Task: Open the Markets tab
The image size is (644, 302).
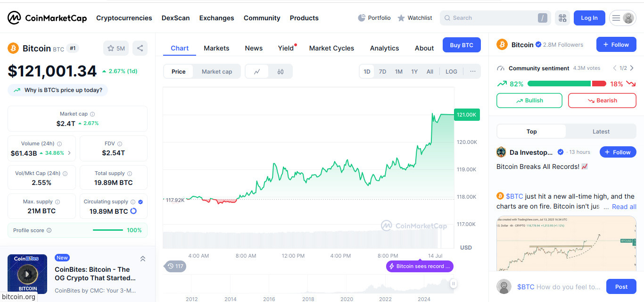Action: click(216, 48)
